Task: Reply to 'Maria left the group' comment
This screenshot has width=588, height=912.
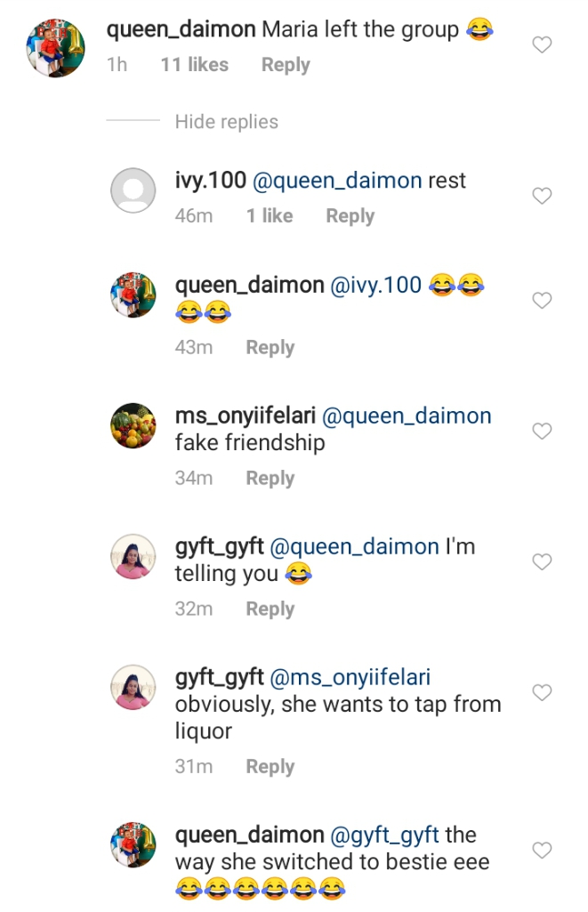Action: click(286, 65)
